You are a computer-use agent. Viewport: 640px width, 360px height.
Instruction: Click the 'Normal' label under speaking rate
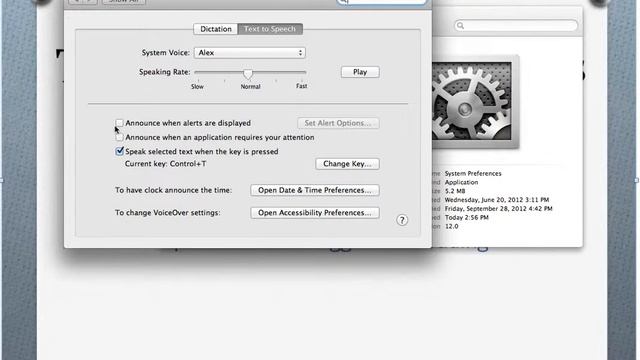click(250, 87)
